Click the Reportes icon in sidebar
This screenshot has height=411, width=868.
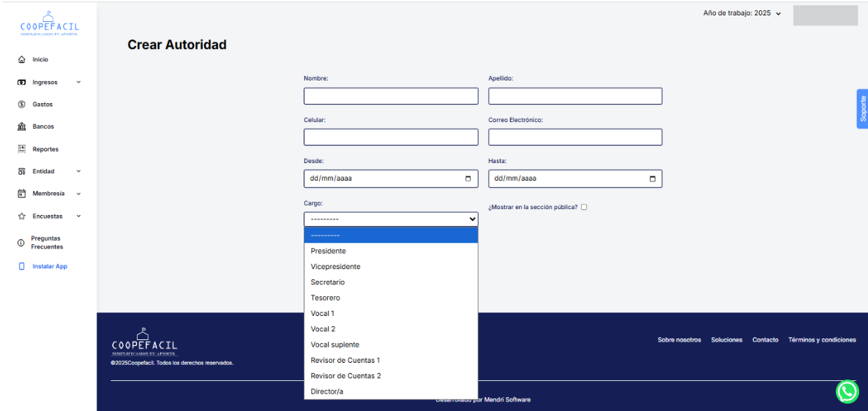coord(22,149)
